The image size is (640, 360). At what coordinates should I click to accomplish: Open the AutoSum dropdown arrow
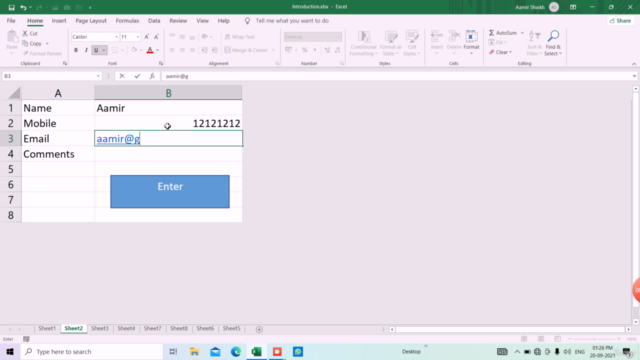pyautogui.click(x=522, y=33)
